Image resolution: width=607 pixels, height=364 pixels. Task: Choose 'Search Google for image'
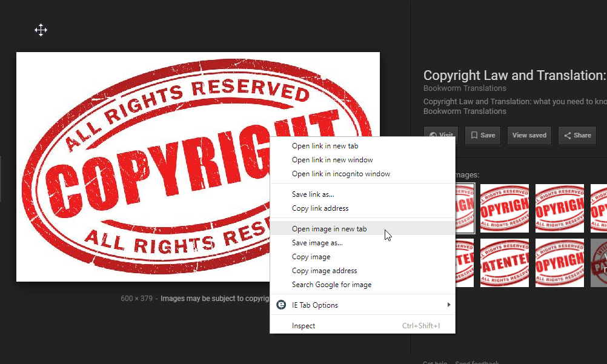click(362, 285)
